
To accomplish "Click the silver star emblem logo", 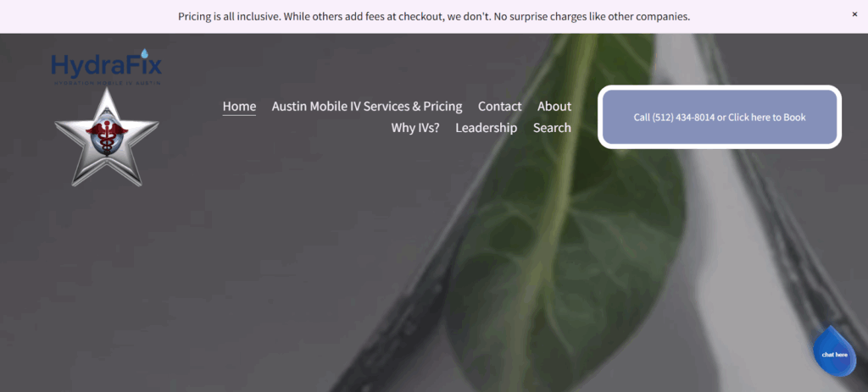I will tap(107, 137).
